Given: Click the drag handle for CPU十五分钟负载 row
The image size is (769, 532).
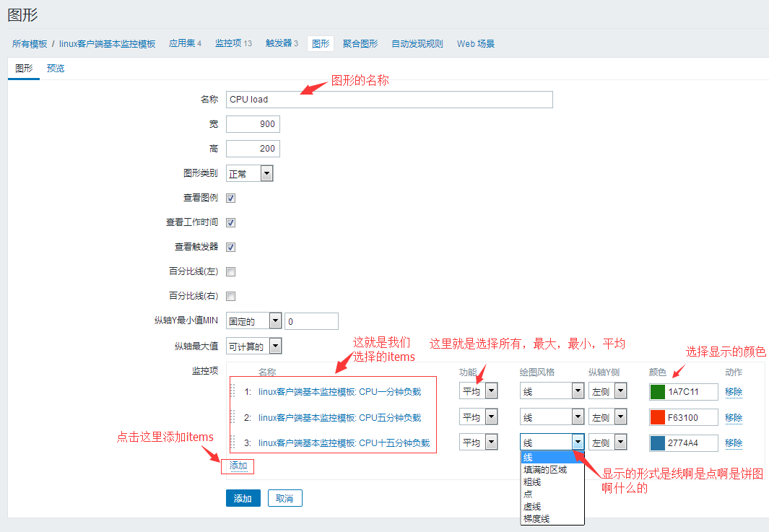Looking at the screenshot, I should [233, 442].
